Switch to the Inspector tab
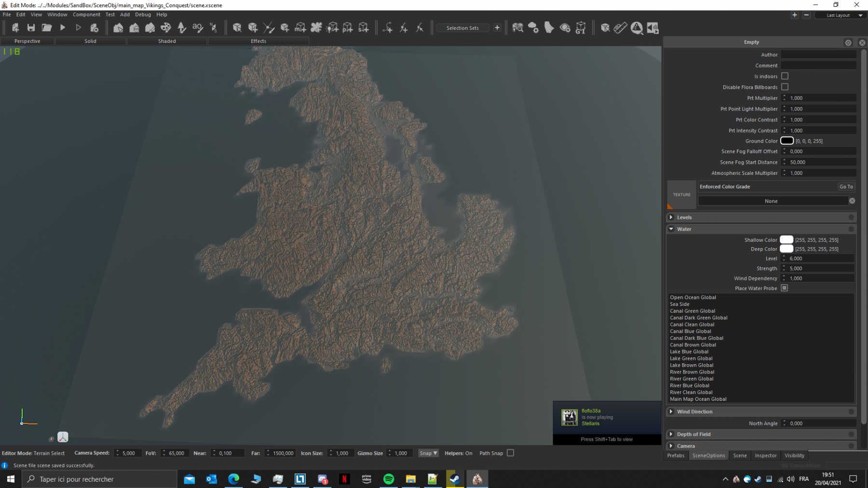 765,456
